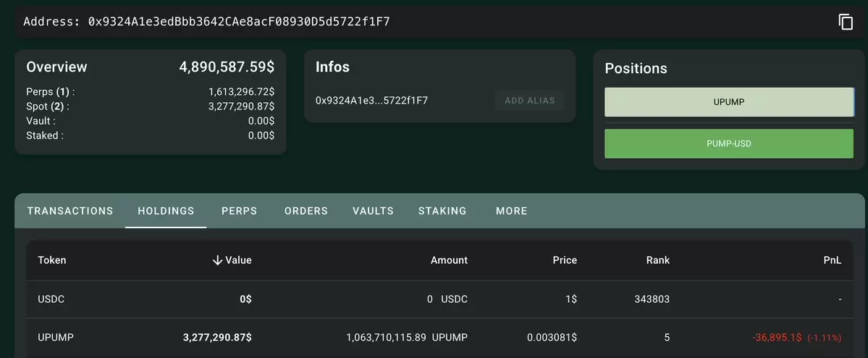Click the ADD ALIAS button
Image resolution: width=868 pixels, height=358 pixels.
tap(530, 101)
